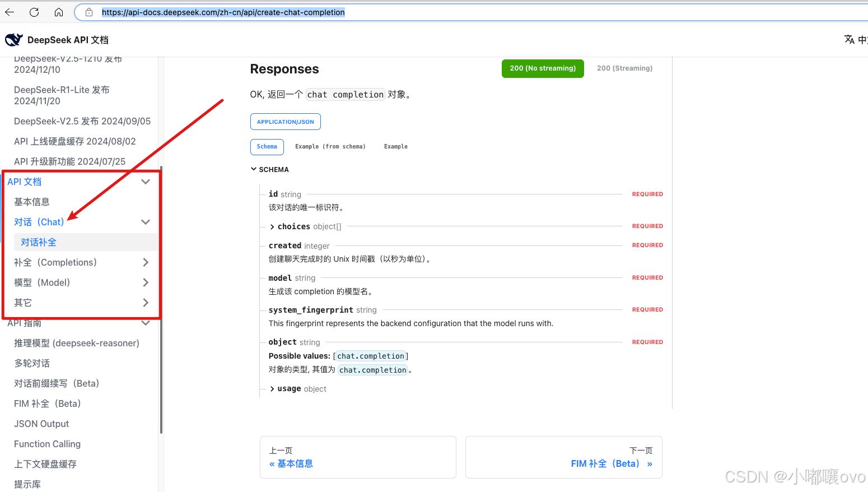Screen dimensions: 868x492
Task: Open 对话前缀续写（Beta）guide
Action: coord(57,383)
